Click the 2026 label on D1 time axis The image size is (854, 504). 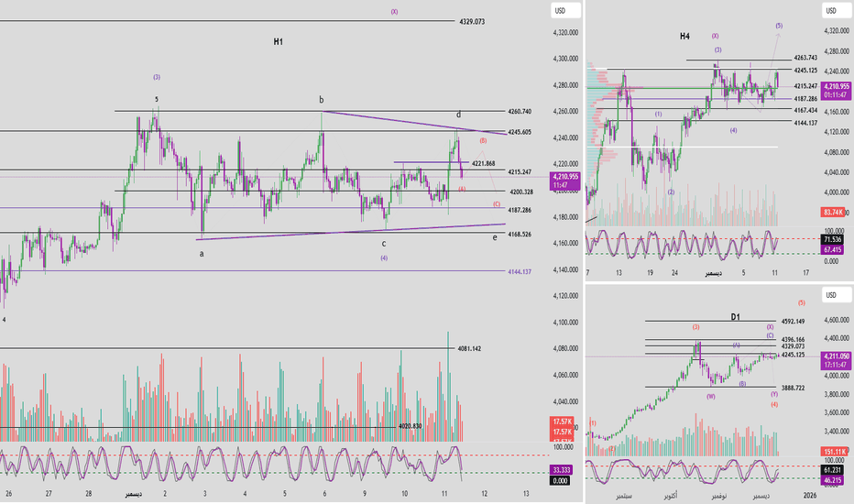[x=810, y=495]
